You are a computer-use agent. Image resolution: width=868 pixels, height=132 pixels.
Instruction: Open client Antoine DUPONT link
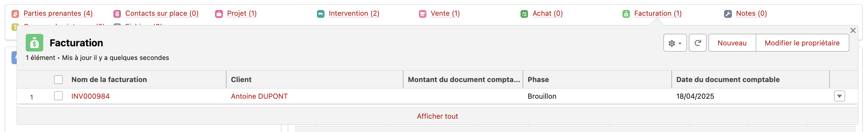point(259,96)
